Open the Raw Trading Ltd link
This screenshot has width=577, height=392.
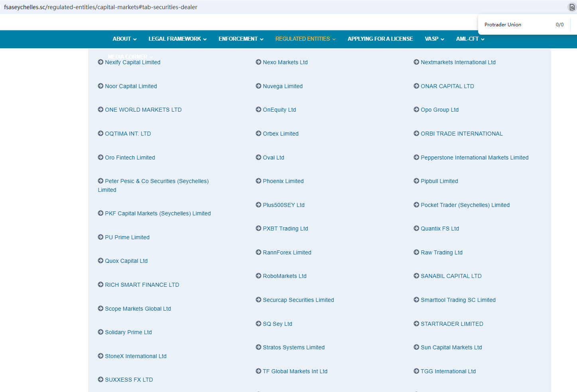coord(442,252)
